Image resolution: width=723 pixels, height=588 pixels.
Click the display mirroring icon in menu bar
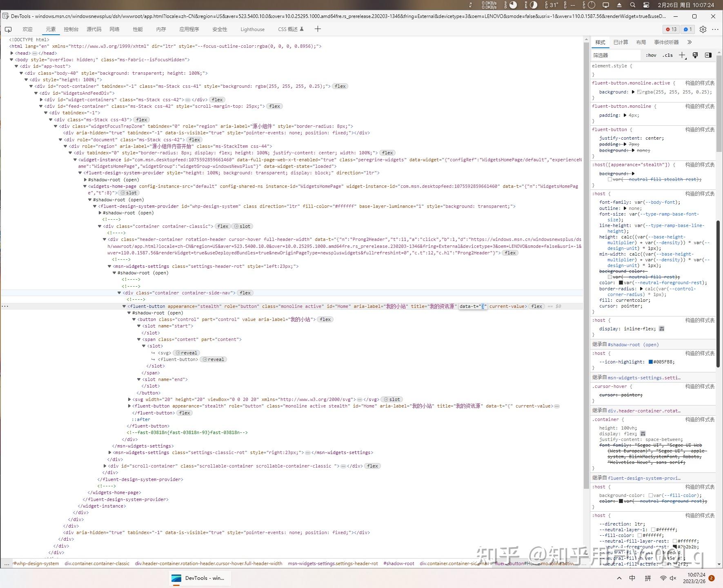pyautogui.click(x=606, y=5)
